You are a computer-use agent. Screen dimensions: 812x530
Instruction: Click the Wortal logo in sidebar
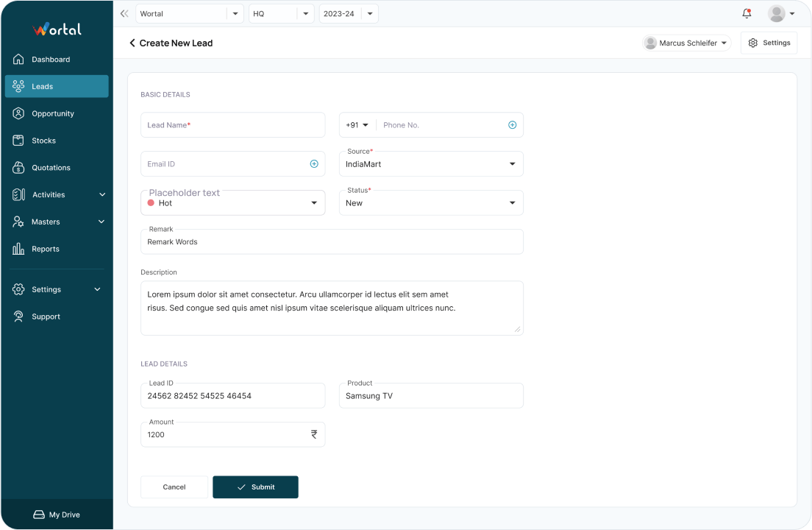tap(57, 29)
